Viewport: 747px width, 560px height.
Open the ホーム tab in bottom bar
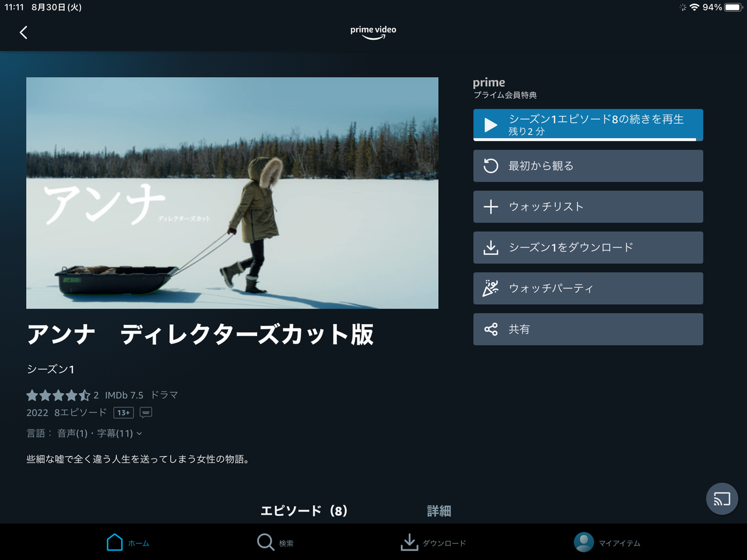click(128, 543)
